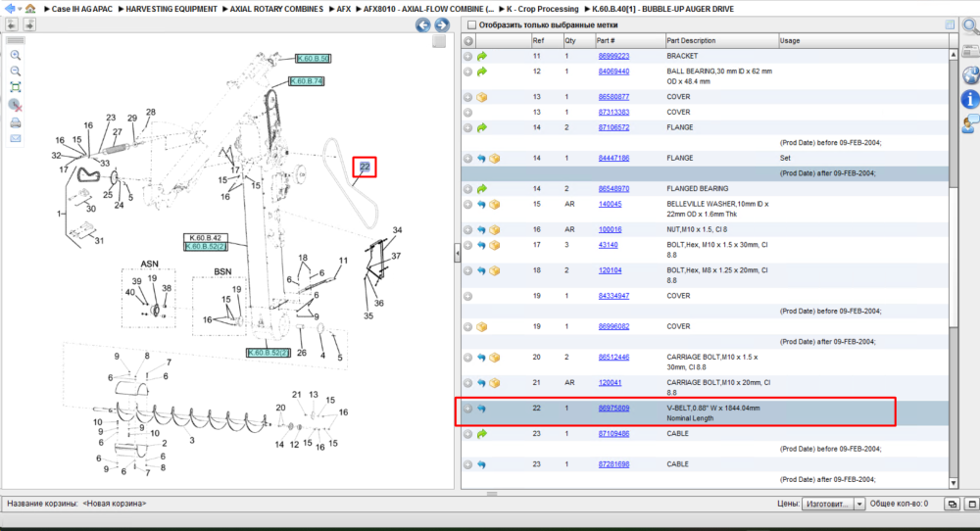Open part number 86975809 link

tap(613, 409)
